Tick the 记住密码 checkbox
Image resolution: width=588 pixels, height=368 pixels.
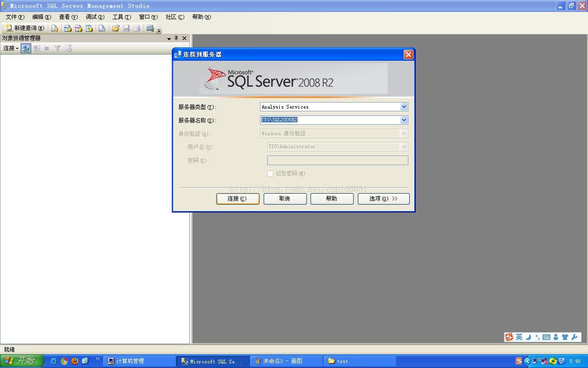click(x=271, y=173)
